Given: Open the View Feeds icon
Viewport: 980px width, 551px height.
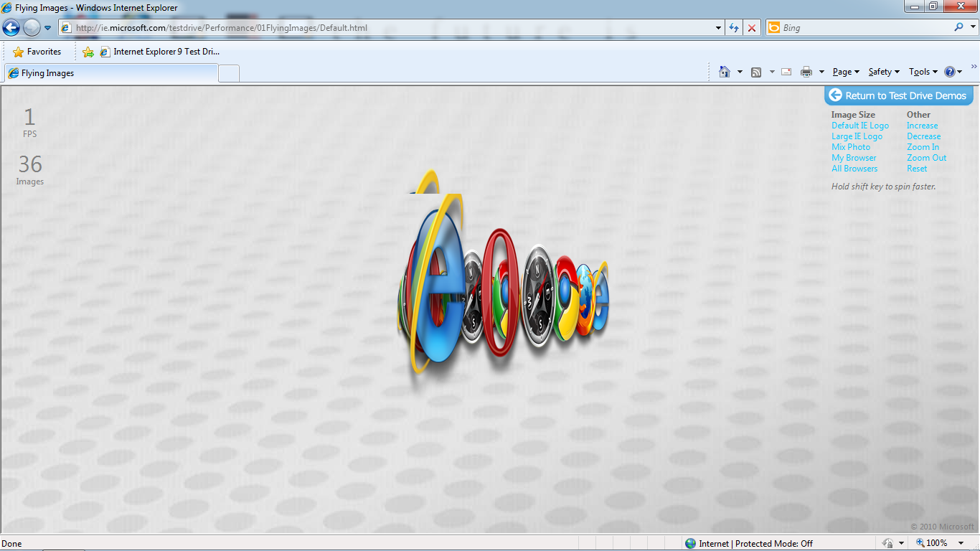Looking at the screenshot, I should (x=755, y=72).
